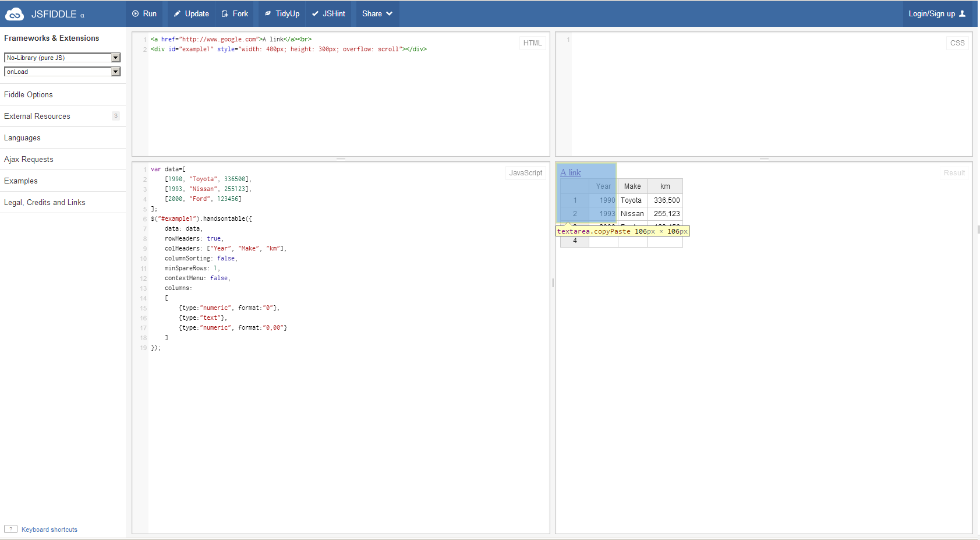The height and width of the screenshot is (540, 980).
Task: Click the handsontable code line in JavaScript editor
Action: pyautogui.click(x=201, y=219)
